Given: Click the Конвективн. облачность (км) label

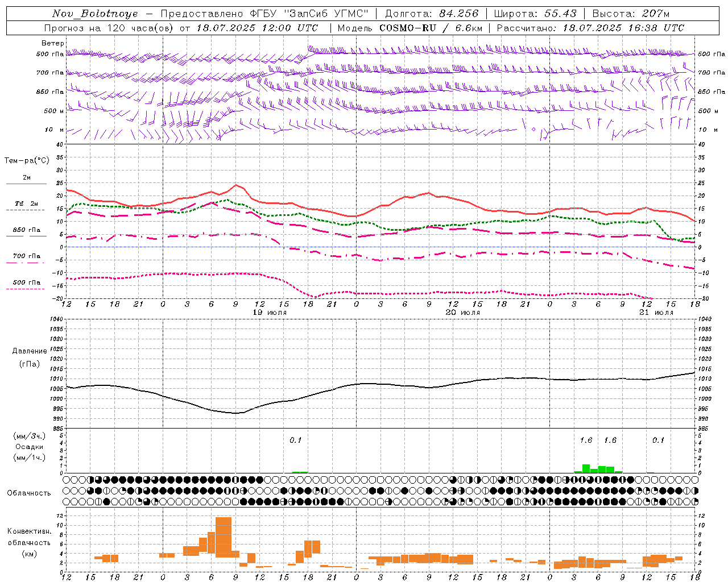Looking at the screenshot, I should click(29, 542).
